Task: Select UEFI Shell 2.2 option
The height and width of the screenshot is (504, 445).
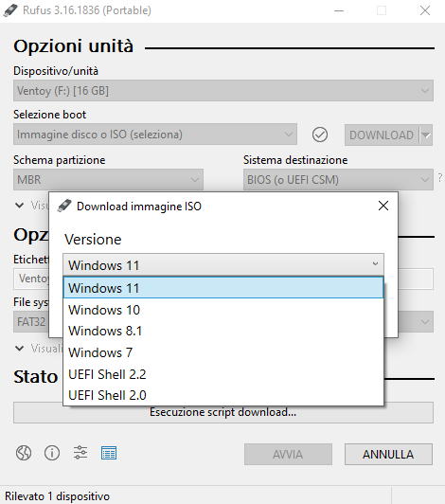Action: (x=223, y=374)
